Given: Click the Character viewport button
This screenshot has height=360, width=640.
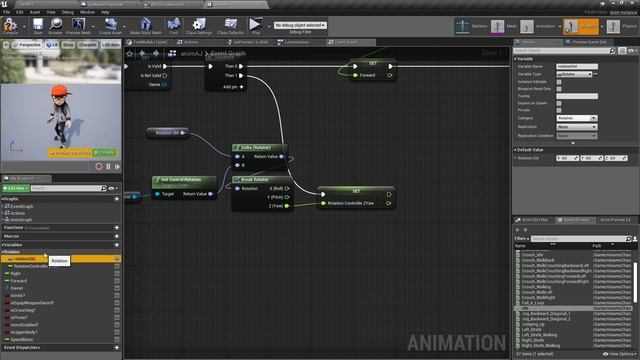Looking at the screenshot, I should click(88, 44).
